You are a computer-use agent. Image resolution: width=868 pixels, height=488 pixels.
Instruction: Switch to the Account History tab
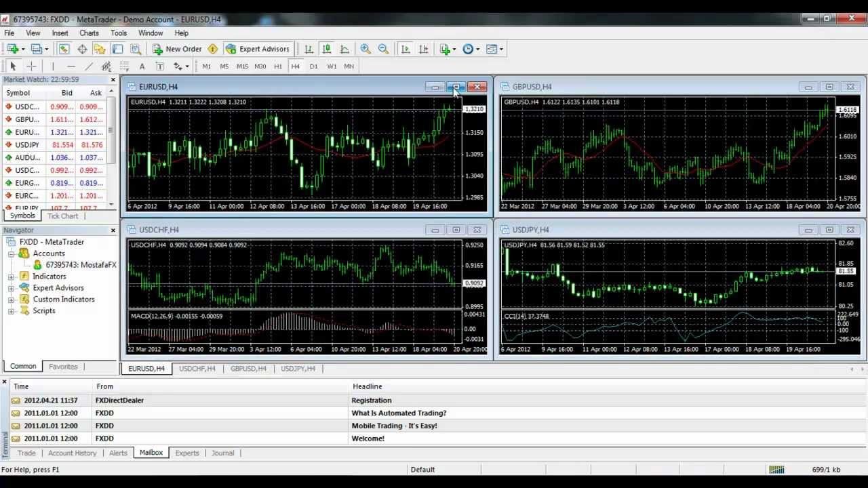click(72, 453)
